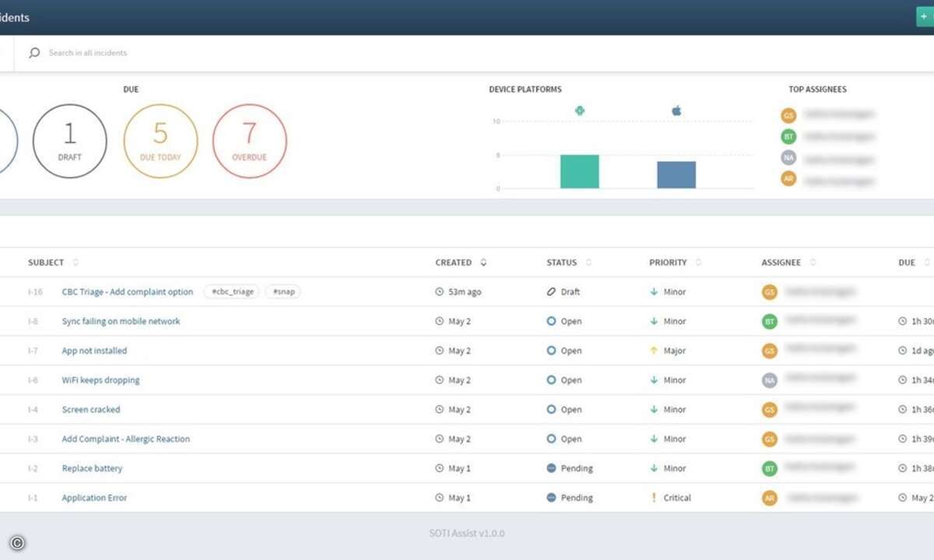Click Critical exclamation icon for Application Error
This screenshot has width=934, height=560.
point(654,498)
